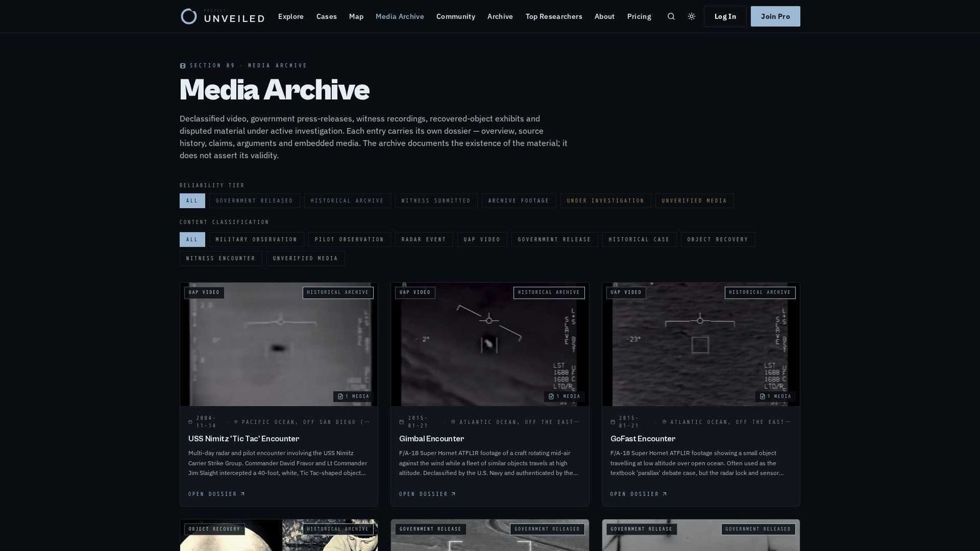The image size is (980, 551).
Task: Filter content by Pilot Observation
Action: [x=349, y=239]
